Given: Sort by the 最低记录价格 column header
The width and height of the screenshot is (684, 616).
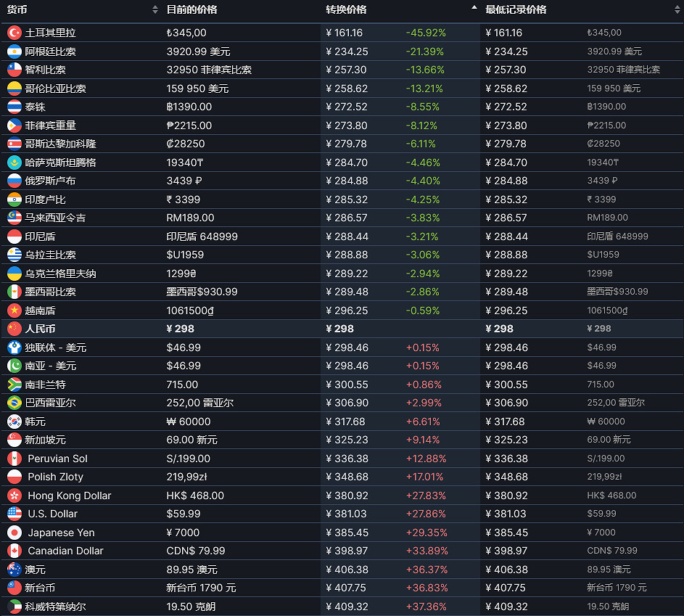Looking at the screenshot, I should coord(516,9).
